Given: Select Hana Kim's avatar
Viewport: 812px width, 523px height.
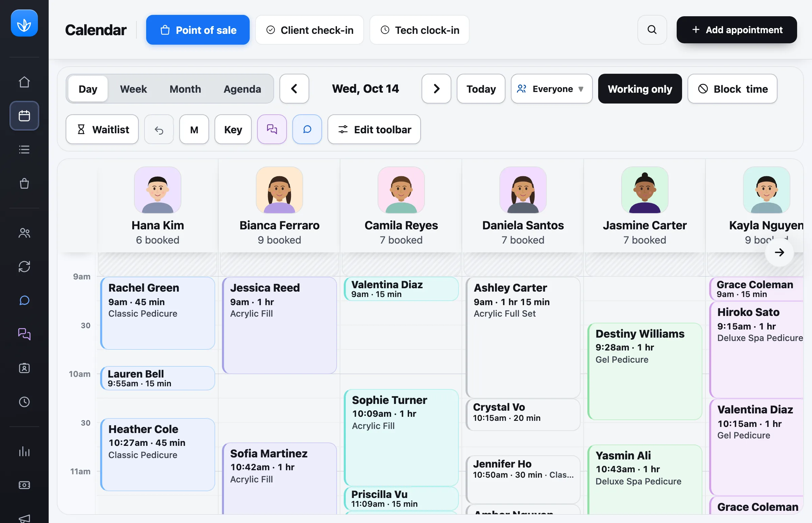Looking at the screenshot, I should point(158,190).
